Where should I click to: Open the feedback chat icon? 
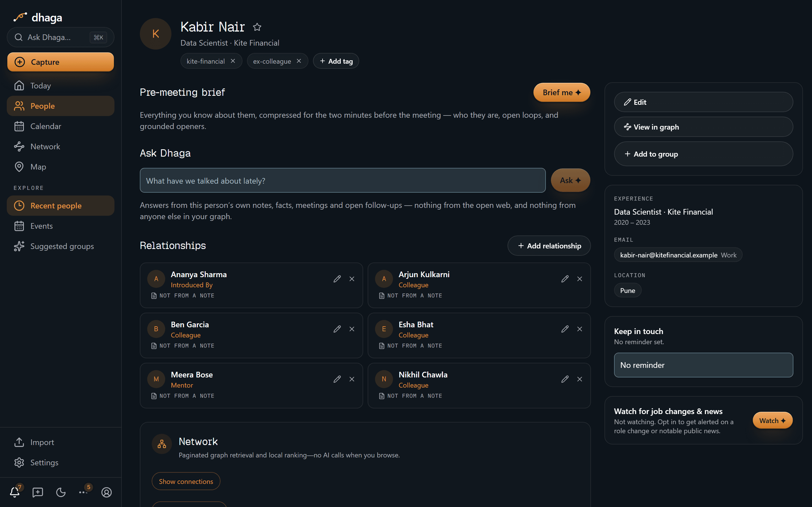coord(37,492)
